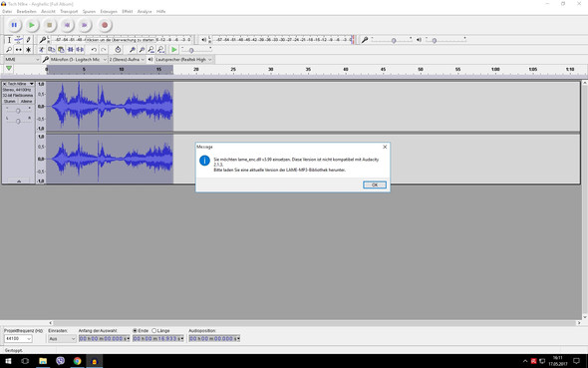Click the Stop transport button
This screenshot has height=368, width=588.
(x=49, y=25)
